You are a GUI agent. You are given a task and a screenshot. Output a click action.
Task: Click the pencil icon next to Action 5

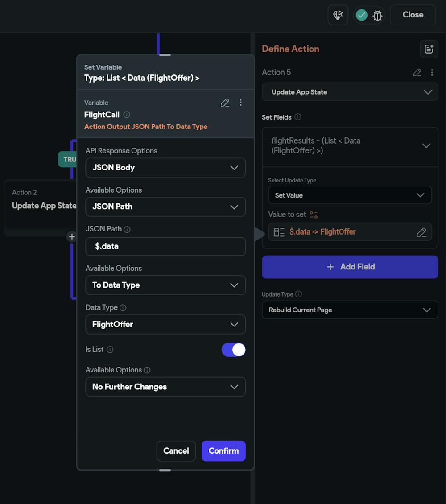pyautogui.click(x=417, y=72)
